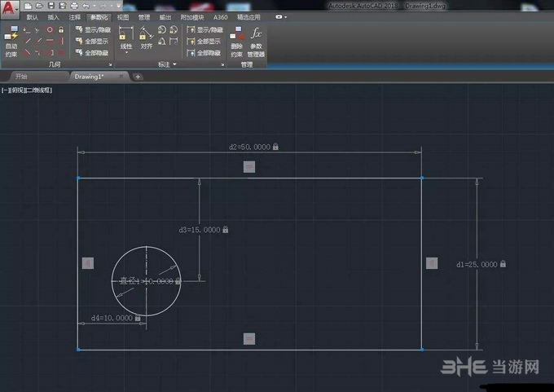Click the new drawing tab plus button
This screenshot has width=554, height=392.
click(x=138, y=77)
